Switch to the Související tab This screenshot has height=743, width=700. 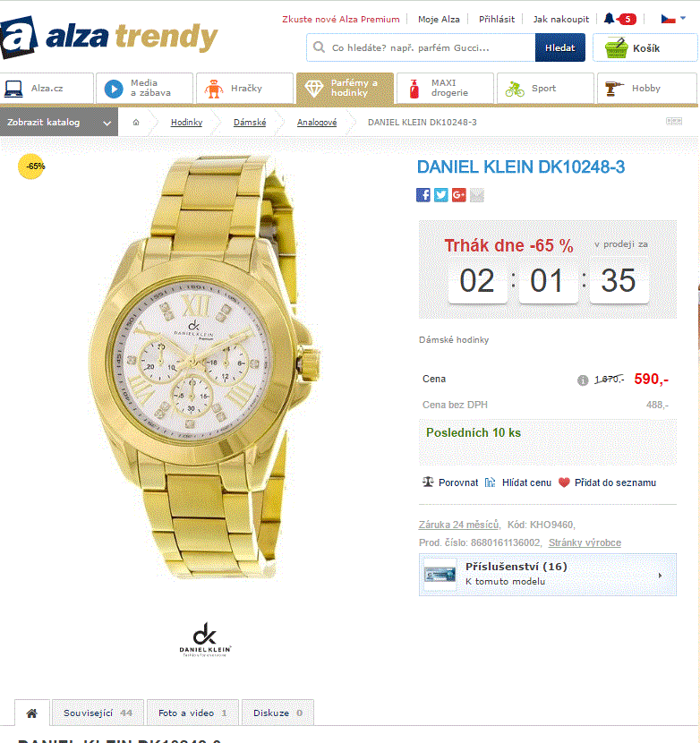pyautogui.click(x=98, y=713)
